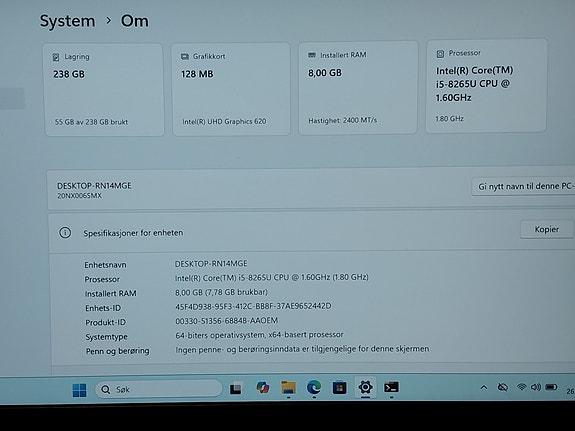Open Microsoft Edge from the taskbar
The width and height of the screenshot is (575, 431).
(x=314, y=387)
